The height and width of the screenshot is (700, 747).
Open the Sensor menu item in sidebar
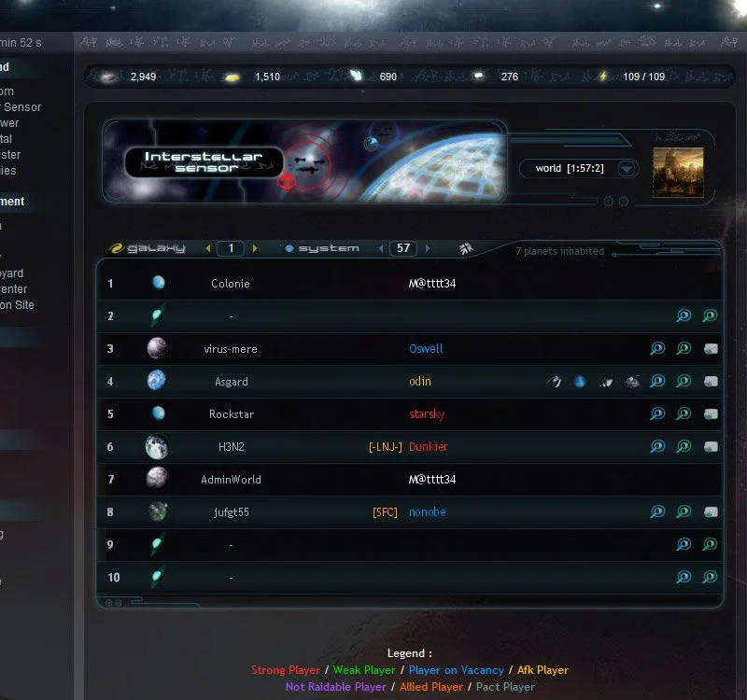pyautogui.click(x=21, y=107)
